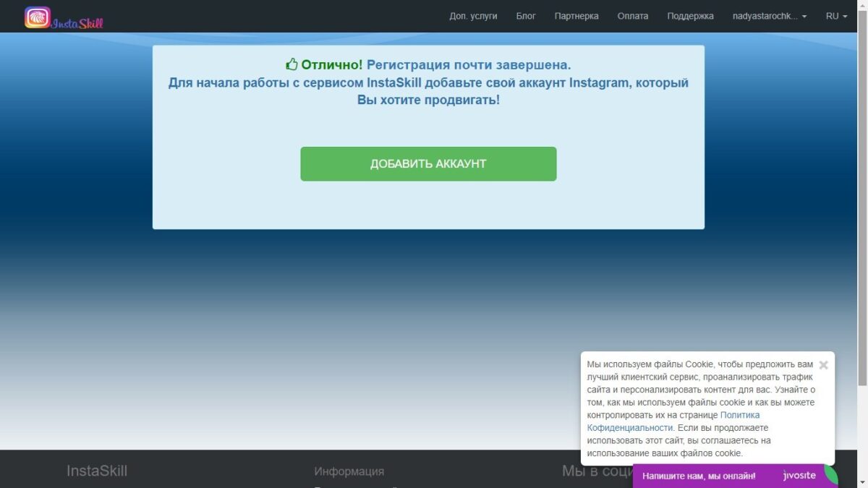Screen dimensions: 868x488
Task: Click the jivosite label in chat widget
Action: 799,476
